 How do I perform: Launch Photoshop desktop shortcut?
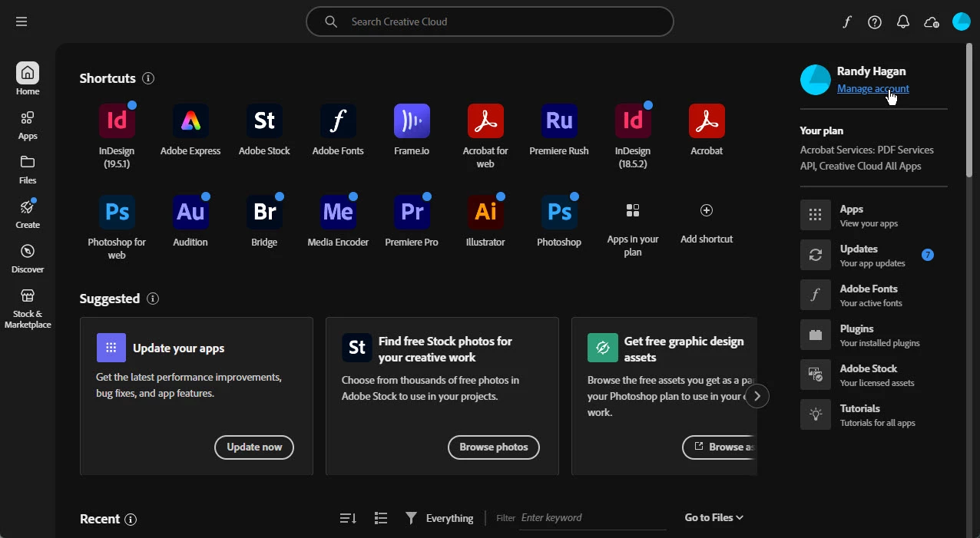(x=559, y=212)
